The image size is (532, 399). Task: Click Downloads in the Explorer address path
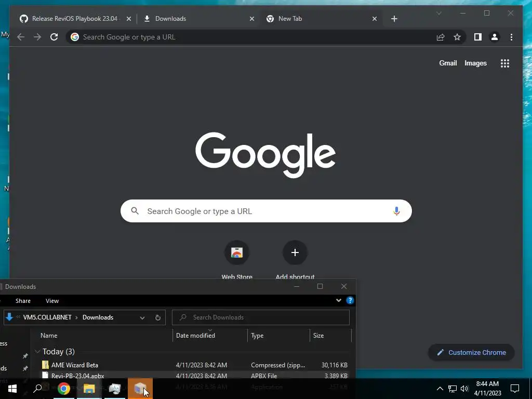[98, 317]
